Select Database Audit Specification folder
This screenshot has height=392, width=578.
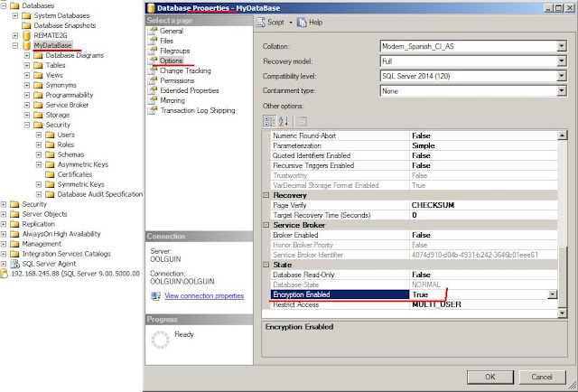(100, 195)
